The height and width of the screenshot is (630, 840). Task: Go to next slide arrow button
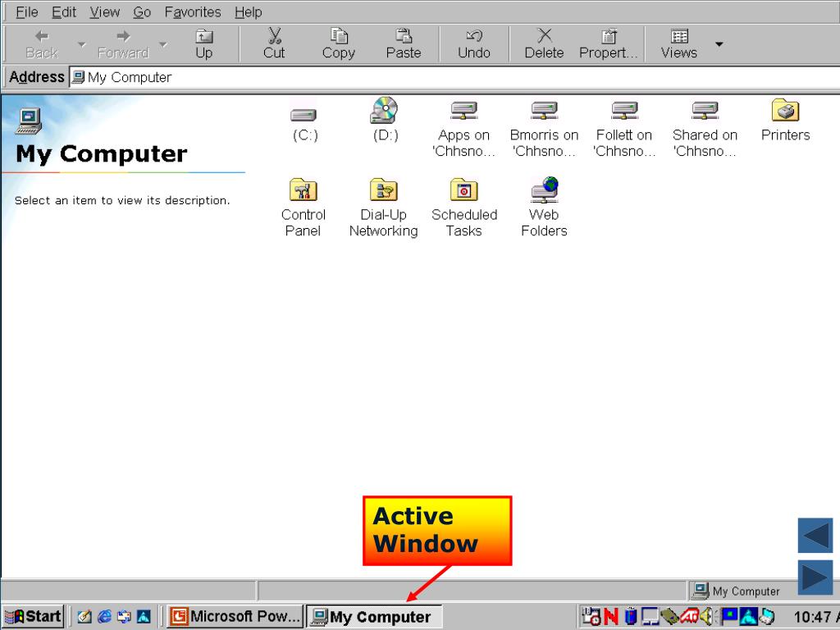(x=815, y=577)
